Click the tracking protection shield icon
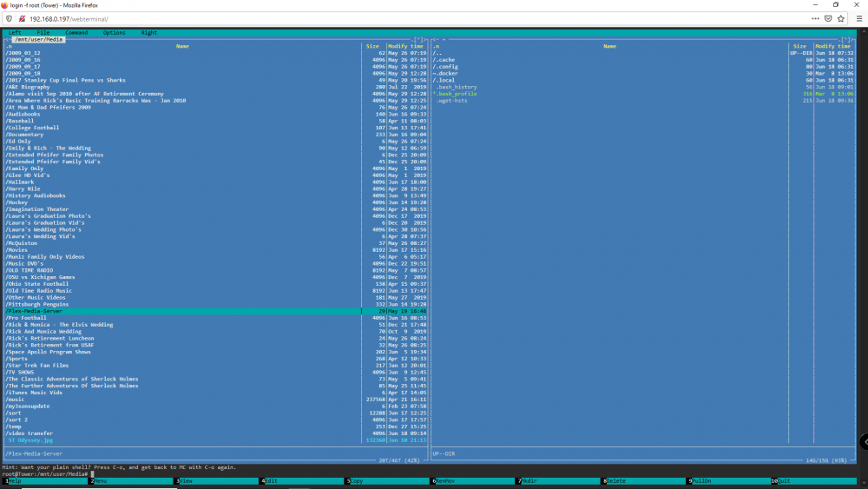 pyautogui.click(x=9, y=18)
